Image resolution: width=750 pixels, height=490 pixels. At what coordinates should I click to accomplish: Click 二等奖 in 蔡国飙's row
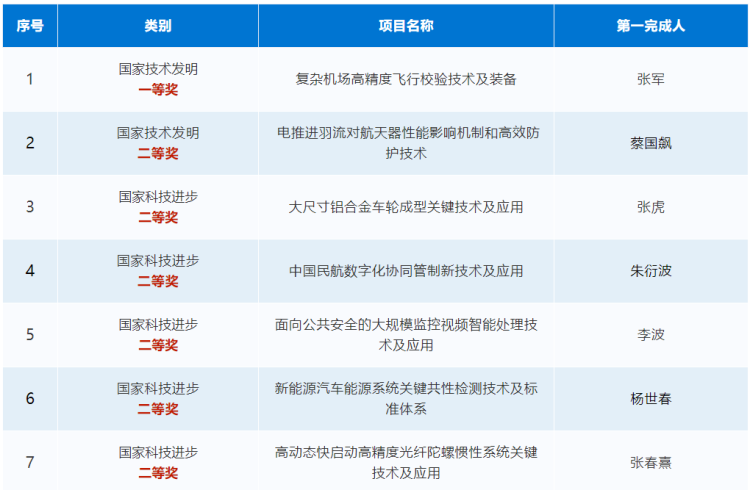coord(158,153)
